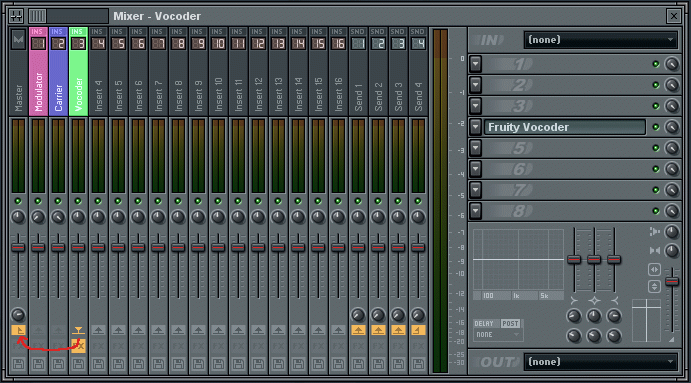Mute the Carrier track green LED

pos(58,201)
